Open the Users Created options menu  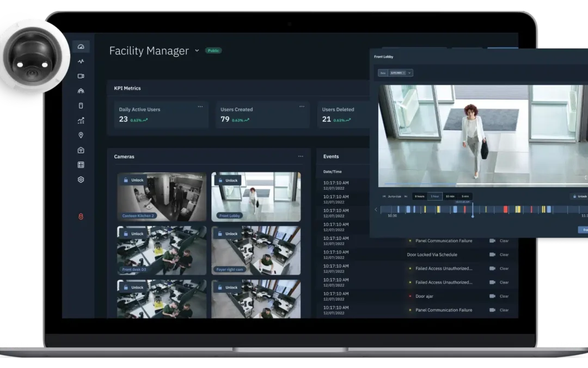[x=302, y=107]
